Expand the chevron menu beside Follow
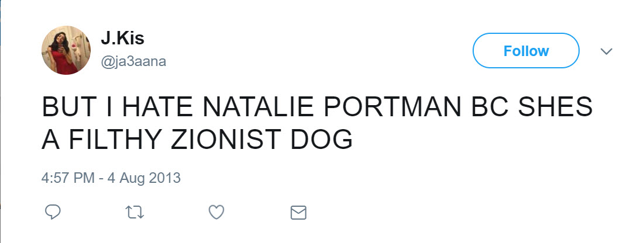 click(x=607, y=51)
